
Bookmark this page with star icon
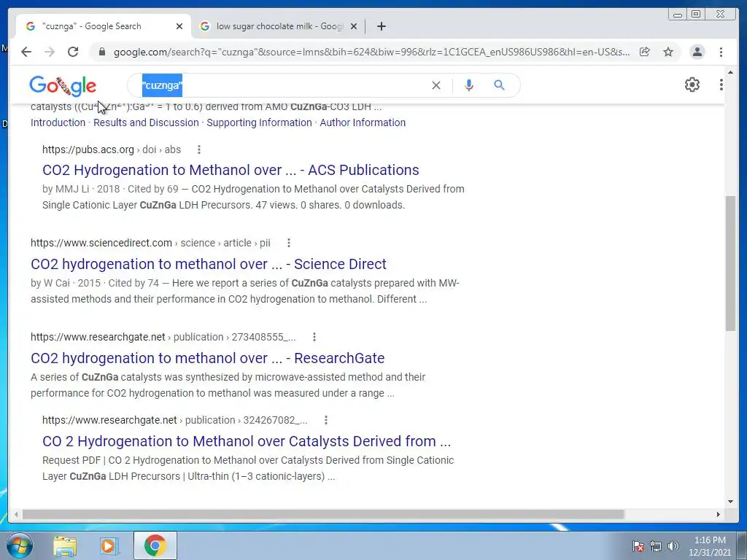[668, 52]
